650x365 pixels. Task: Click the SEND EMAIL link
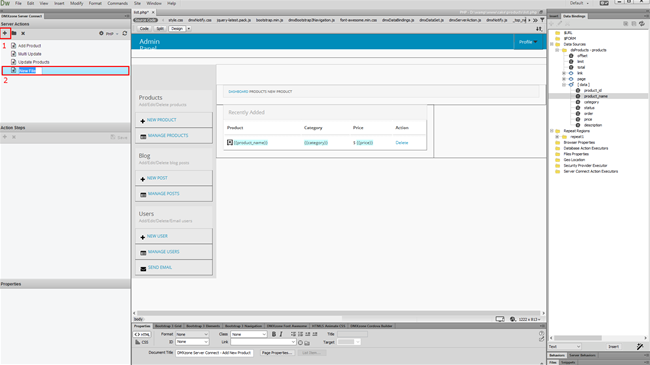[x=160, y=268]
